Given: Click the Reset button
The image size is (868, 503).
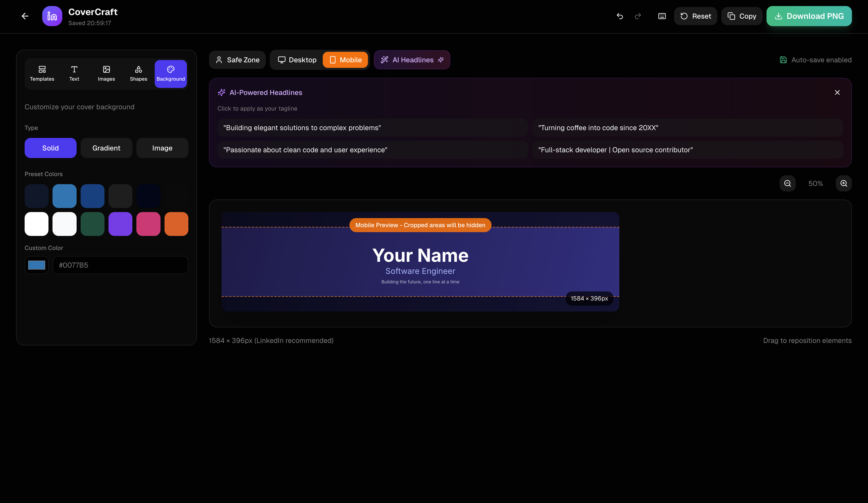Looking at the screenshot, I should (x=695, y=16).
